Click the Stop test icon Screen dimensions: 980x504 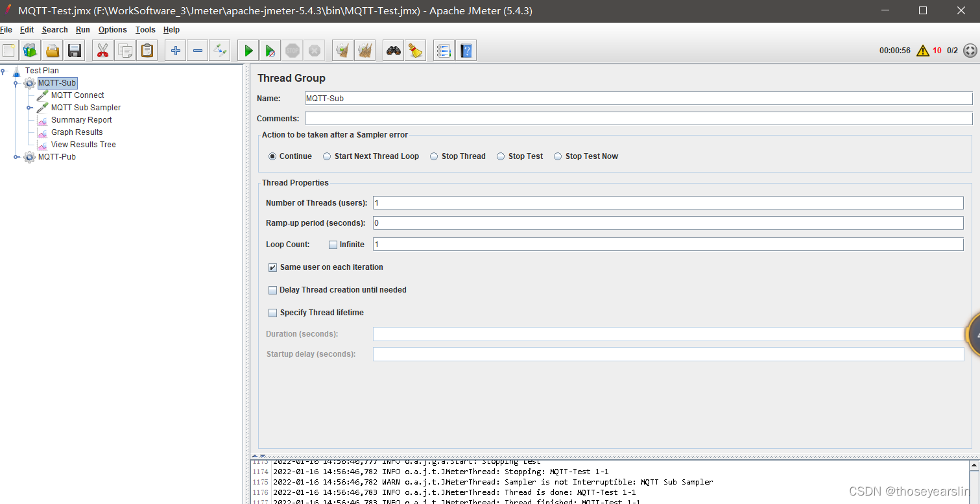pos(293,50)
